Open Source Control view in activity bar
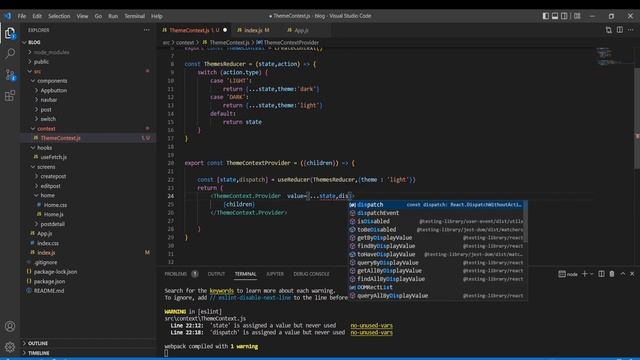 [10, 75]
